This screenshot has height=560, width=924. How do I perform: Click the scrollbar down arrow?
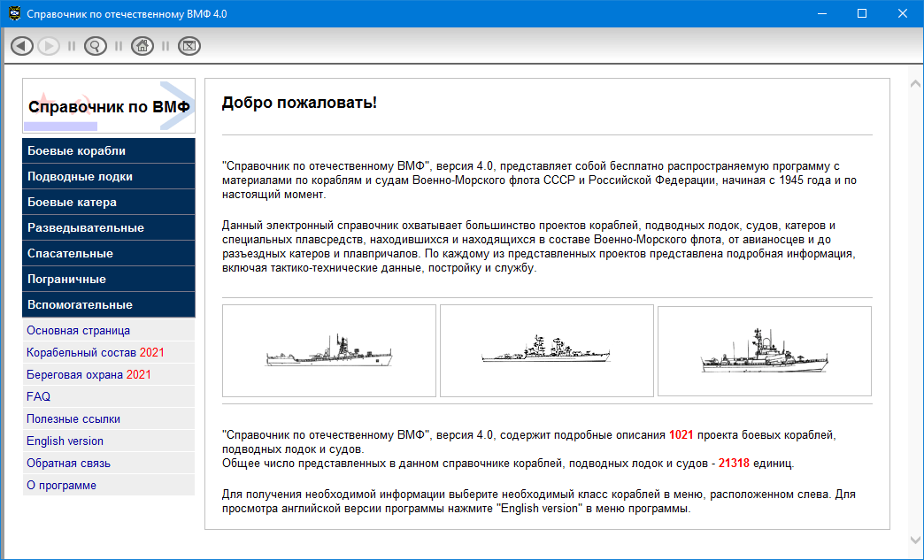915,540
